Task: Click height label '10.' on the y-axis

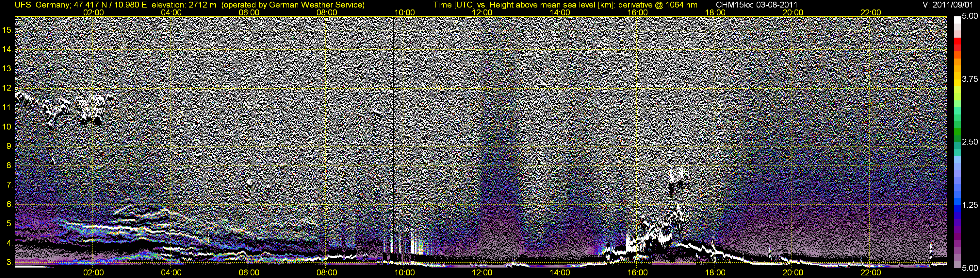Action: click(8, 127)
